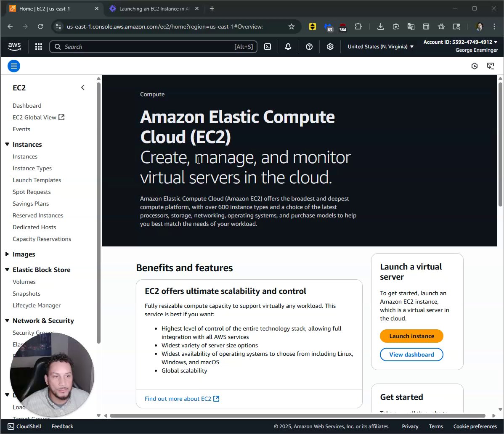The height and width of the screenshot is (434, 504).
Task: Open the help question mark menu
Action: (x=309, y=47)
